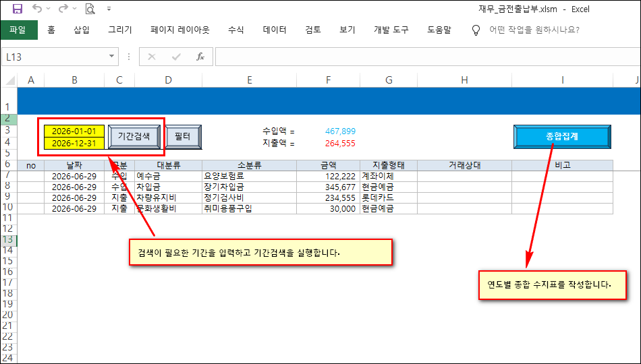
Task: Open the undo history dropdown arrow
Action: pos(48,9)
